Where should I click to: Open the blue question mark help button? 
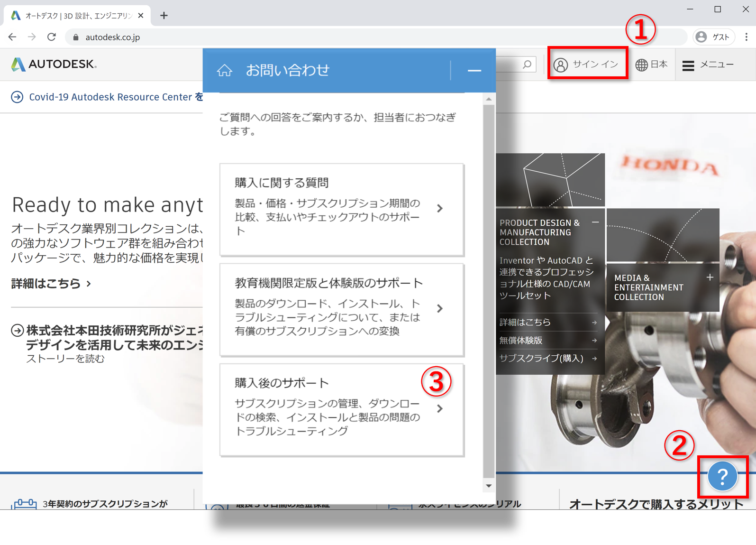pyautogui.click(x=722, y=476)
